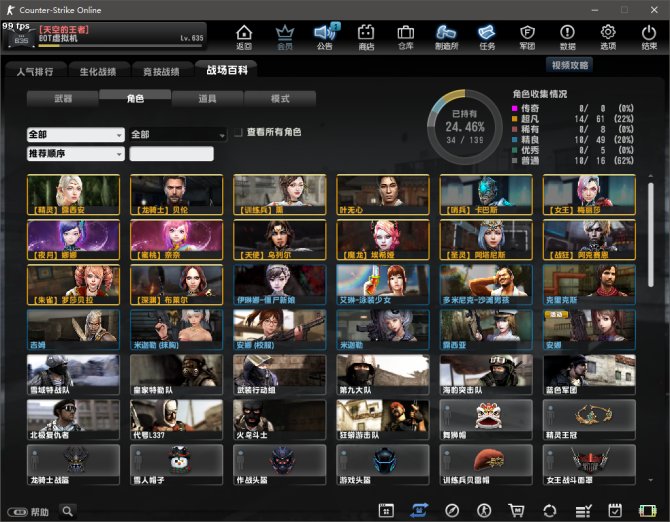Click the character list vertical scrollbar
The height and width of the screenshot is (522, 670).
point(650,235)
